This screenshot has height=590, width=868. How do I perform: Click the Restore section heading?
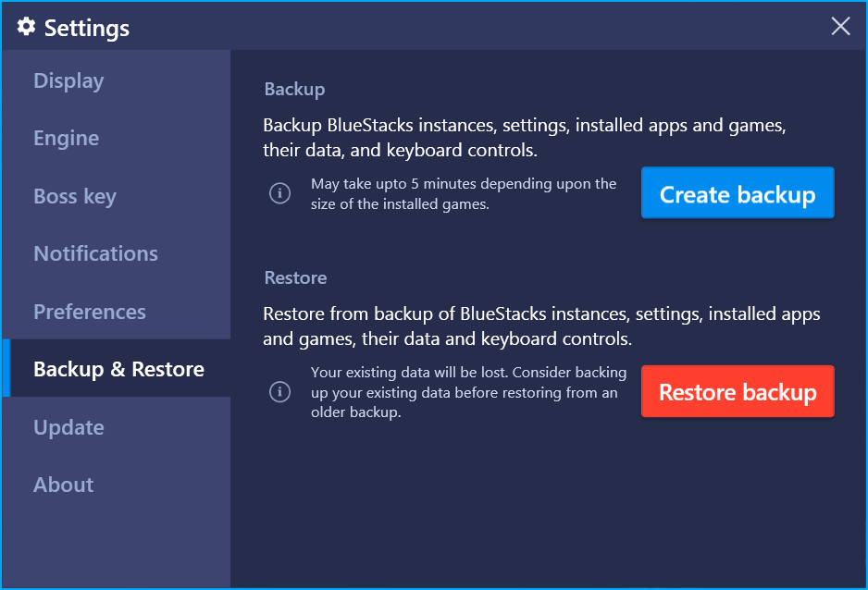pyautogui.click(x=295, y=277)
